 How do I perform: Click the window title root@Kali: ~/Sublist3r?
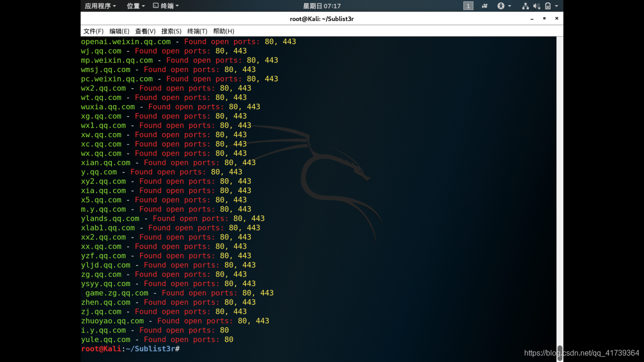click(x=322, y=19)
